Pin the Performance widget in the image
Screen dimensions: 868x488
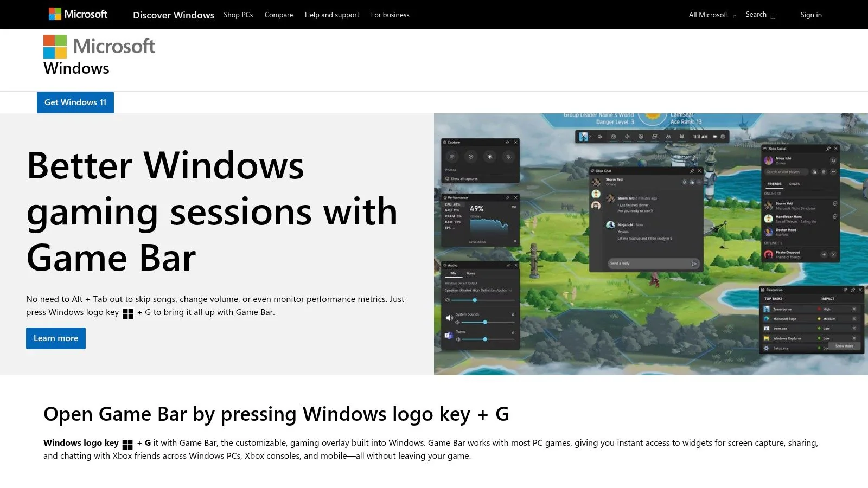click(x=507, y=197)
